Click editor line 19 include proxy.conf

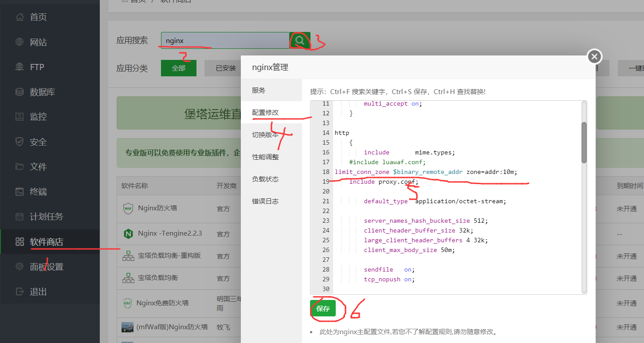[384, 181]
